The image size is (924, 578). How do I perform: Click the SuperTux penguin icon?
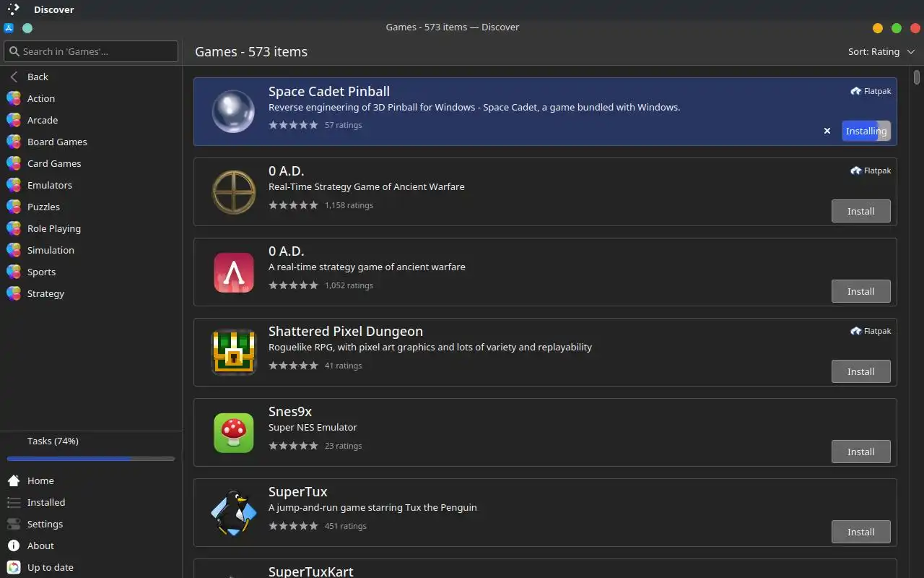[x=233, y=512]
